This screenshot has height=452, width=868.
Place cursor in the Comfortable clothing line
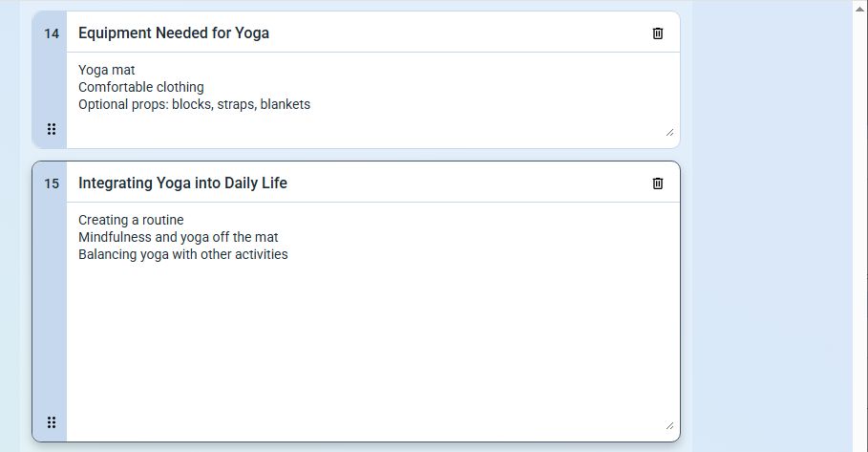(141, 88)
